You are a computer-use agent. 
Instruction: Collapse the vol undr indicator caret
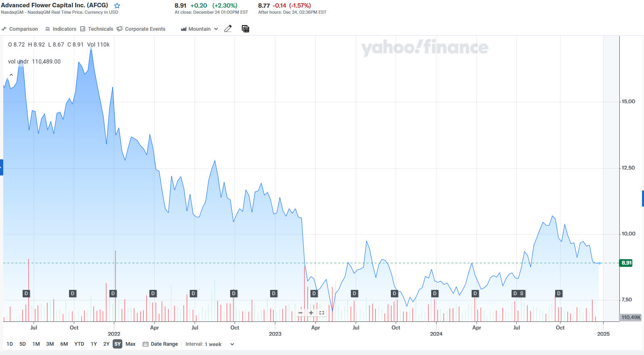[11, 75]
